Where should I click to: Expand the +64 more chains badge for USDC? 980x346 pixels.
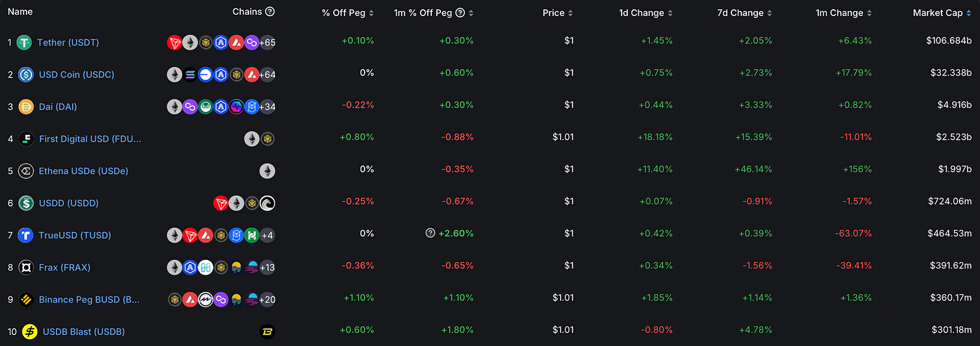(x=267, y=75)
